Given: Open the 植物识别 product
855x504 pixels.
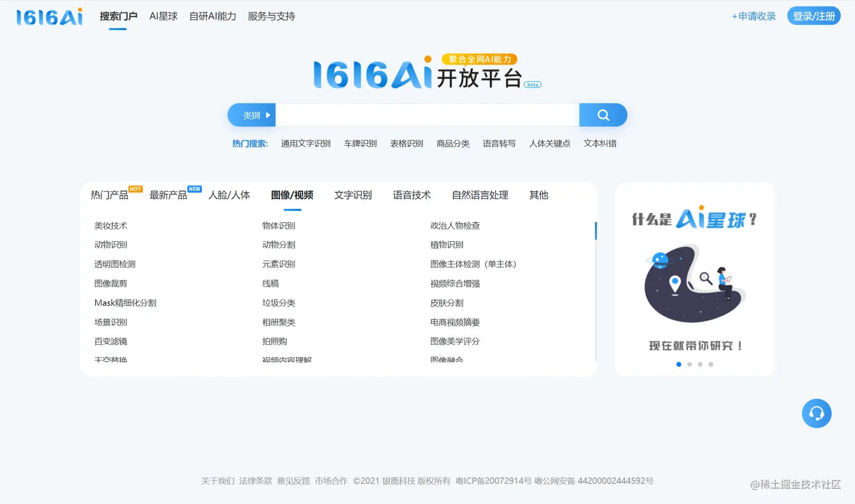Looking at the screenshot, I should 447,245.
